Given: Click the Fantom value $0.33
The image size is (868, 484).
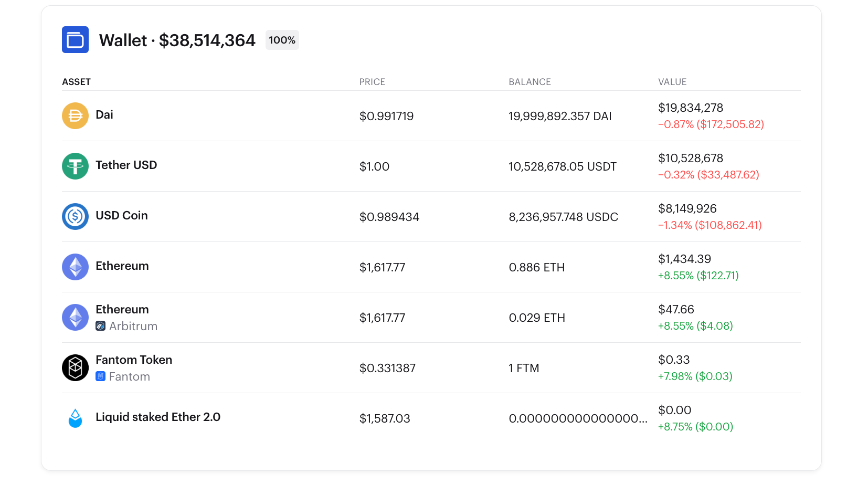Looking at the screenshot, I should (674, 360).
